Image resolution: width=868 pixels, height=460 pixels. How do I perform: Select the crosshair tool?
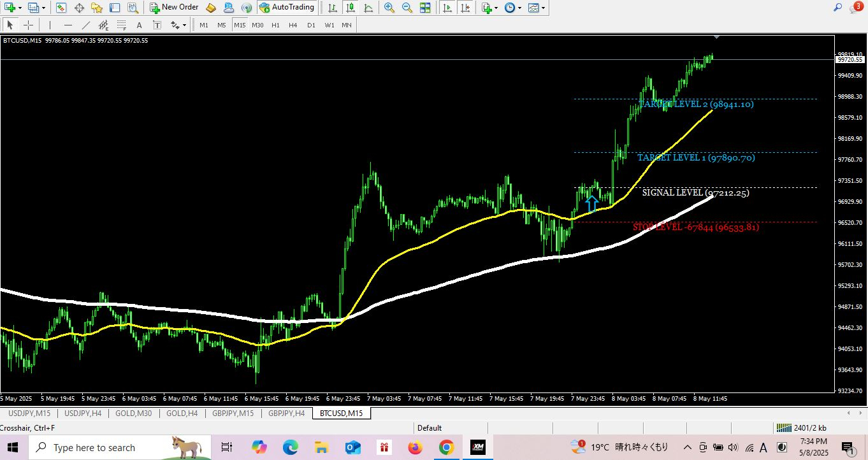pyautogui.click(x=28, y=25)
